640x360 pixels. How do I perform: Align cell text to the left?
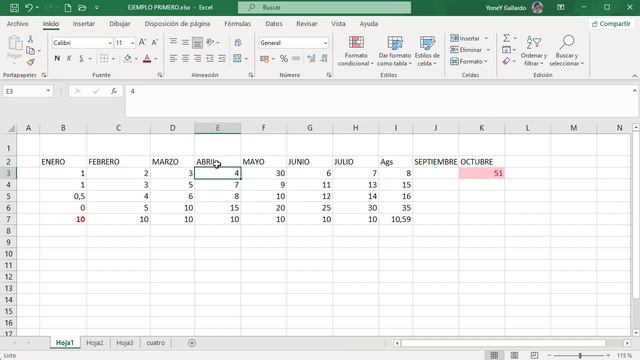pyautogui.click(x=173, y=58)
